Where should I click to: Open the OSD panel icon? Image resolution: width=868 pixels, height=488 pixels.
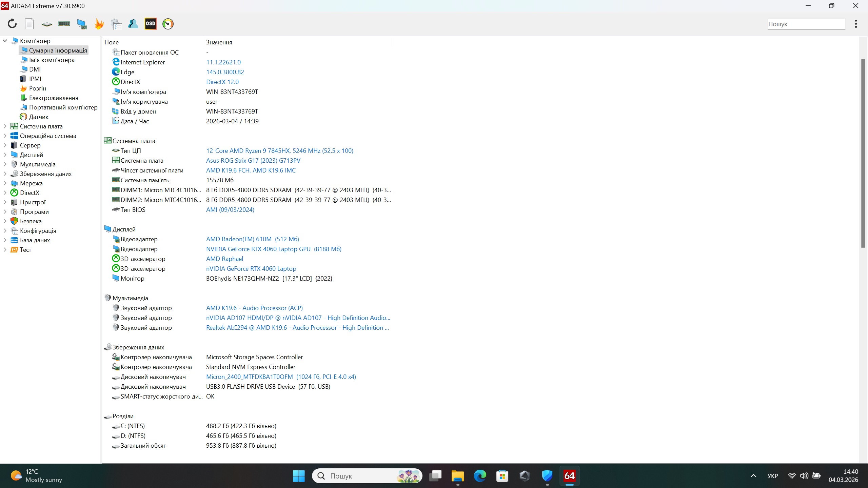click(151, 24)
